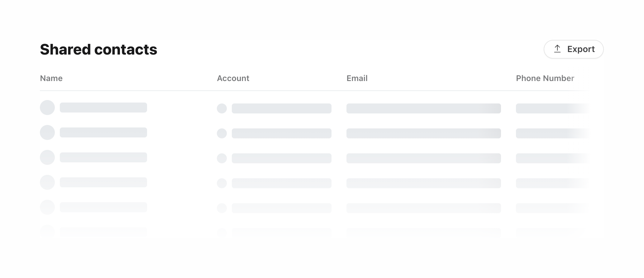The width and height of the screenshot is (644, 278).
Task: Click the upload arrow icon in Export
Action: [x=557, y=49]
